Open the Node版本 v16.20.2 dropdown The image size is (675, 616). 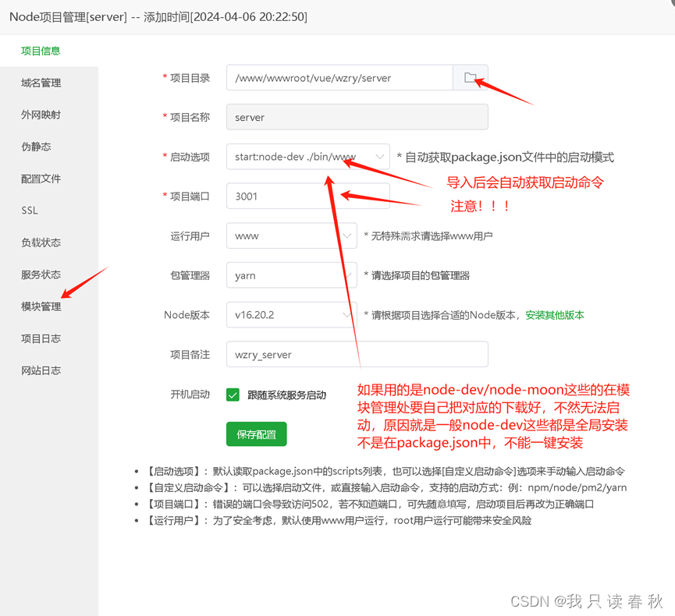(346, 315)
